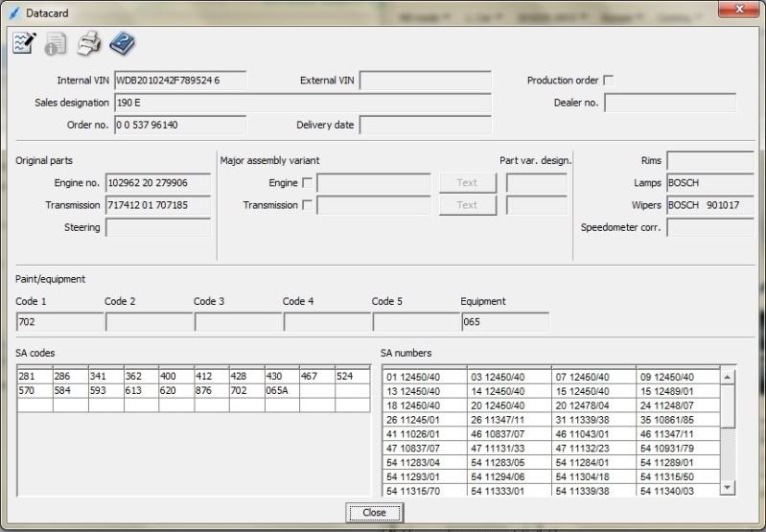Screen dimensions: 766x532
Task: Click the Text button for Engine
Action: coord(468,183)
